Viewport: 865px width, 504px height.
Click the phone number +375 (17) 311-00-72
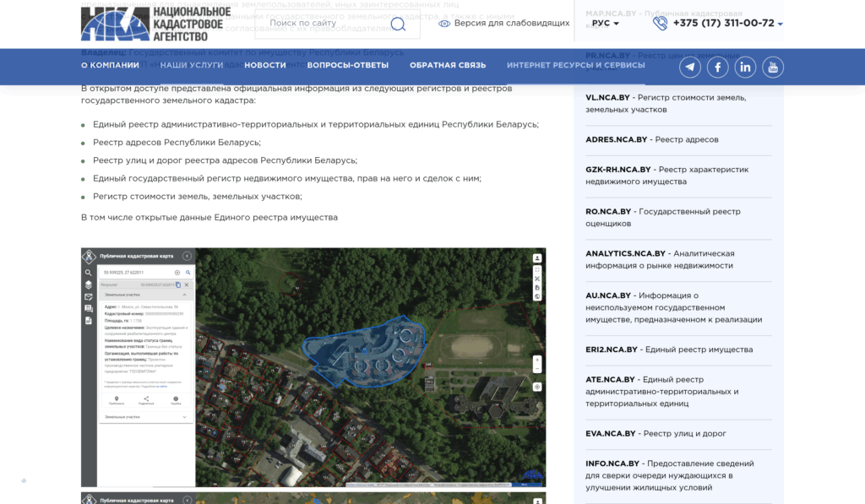pyautogui.click(x=724, y=23)
